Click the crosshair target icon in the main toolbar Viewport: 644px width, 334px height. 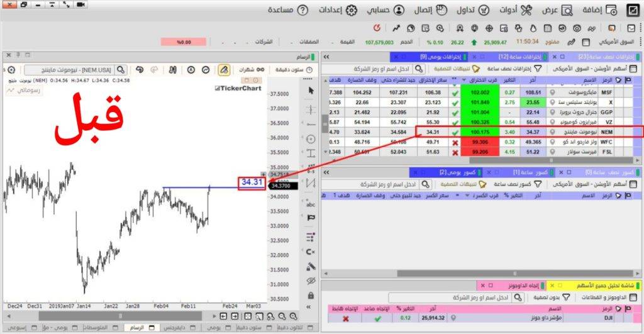click(x=489, y=28)
